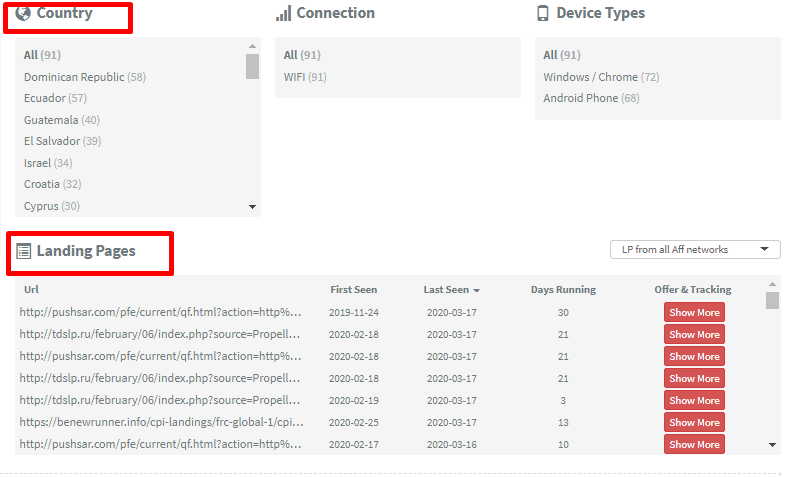The width and height of the screenshot is (791, 477).
Task: Sort table by Days Running header
Action: click(x=563, y=290)
